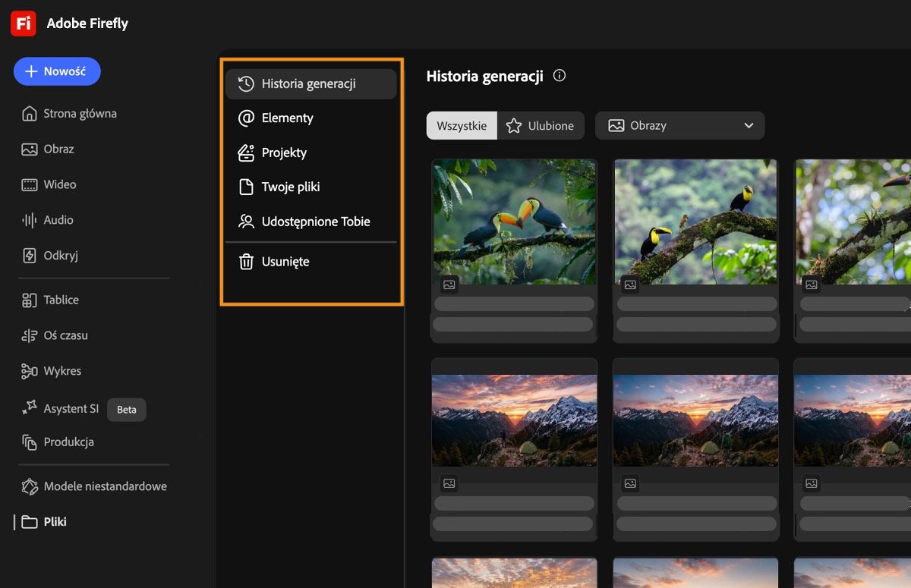Screen dimensions: 911x588
Task: Open Udostępnione Tobie section
Action: click(311, 222)
